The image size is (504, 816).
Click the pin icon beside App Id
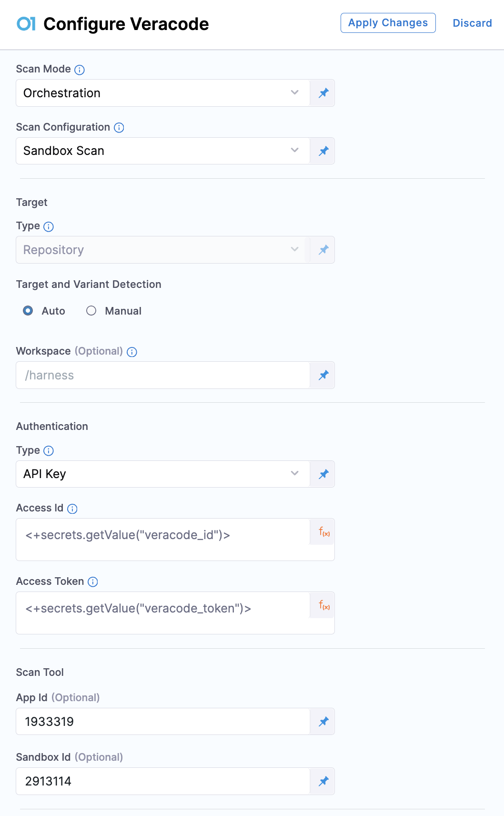coord(323,722)
